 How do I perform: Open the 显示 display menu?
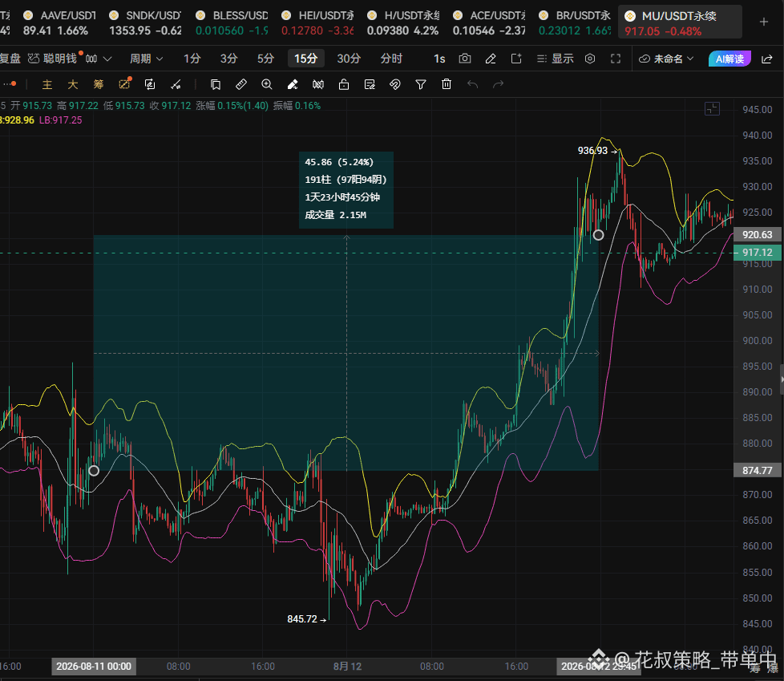click(x=555, y=59)
